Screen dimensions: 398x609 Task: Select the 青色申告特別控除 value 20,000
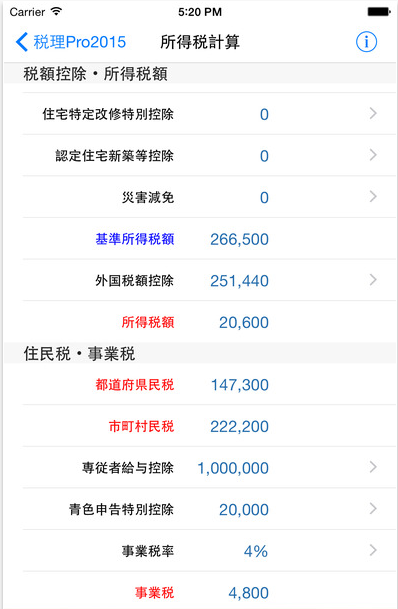(243, 510)
